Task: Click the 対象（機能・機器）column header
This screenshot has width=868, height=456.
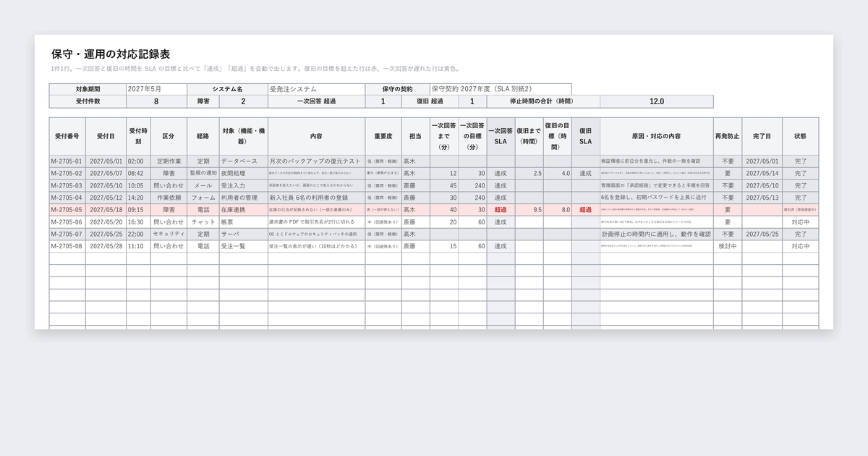Action: (x=244, y=136)
